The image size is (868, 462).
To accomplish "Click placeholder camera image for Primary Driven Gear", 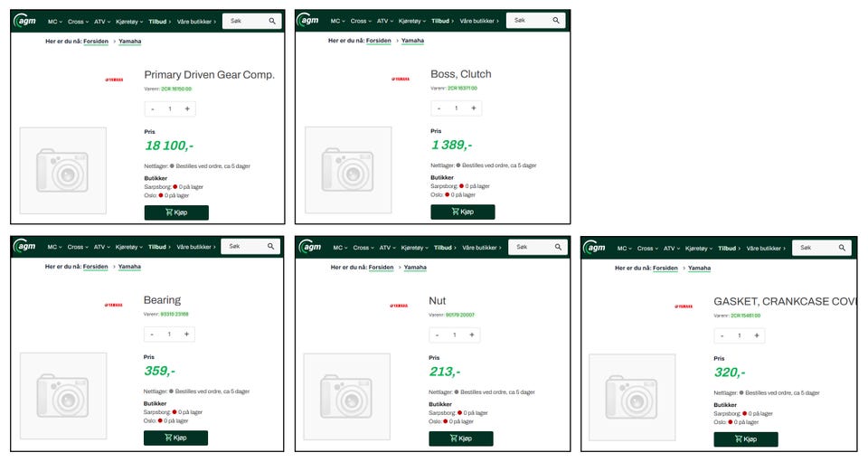I will (x=62, y=170).
